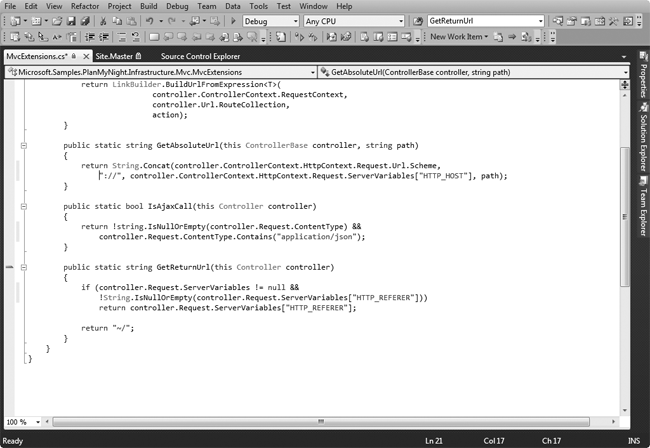Switch to the Site.Master tab

(118, 56)
